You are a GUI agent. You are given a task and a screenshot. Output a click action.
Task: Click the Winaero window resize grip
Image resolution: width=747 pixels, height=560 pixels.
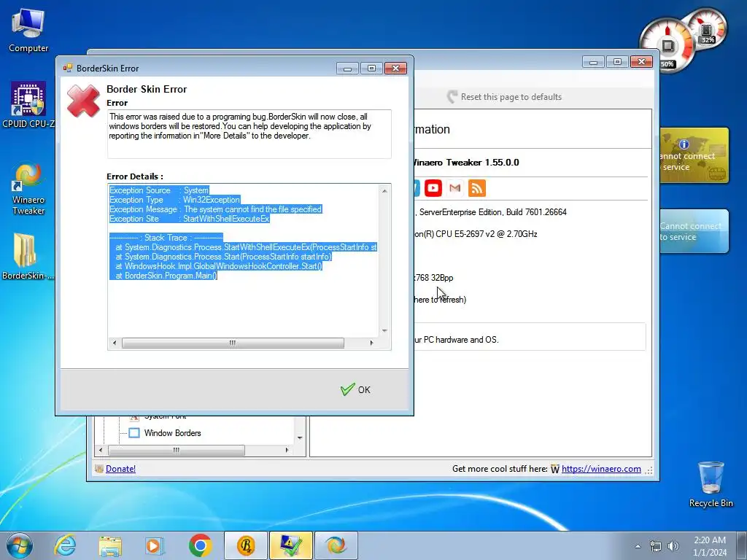pos(649,470)
